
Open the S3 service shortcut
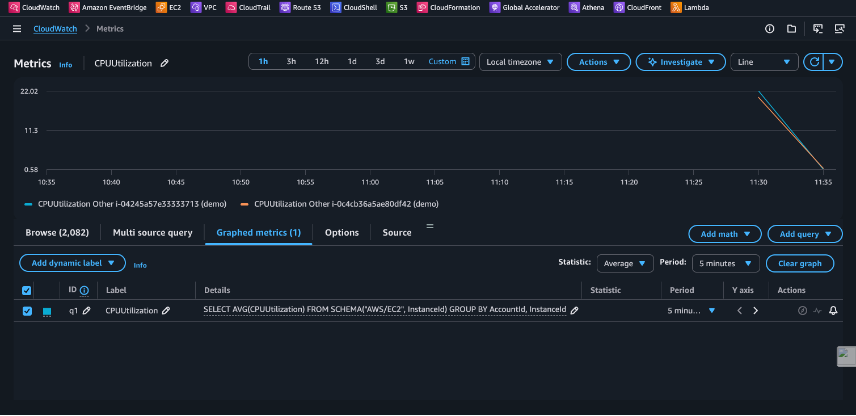[x=397, y=8]
